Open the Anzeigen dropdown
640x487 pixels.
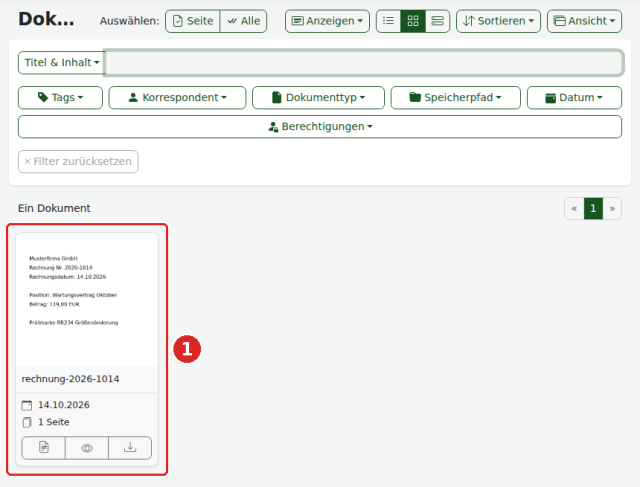click(x=327, y=21)
